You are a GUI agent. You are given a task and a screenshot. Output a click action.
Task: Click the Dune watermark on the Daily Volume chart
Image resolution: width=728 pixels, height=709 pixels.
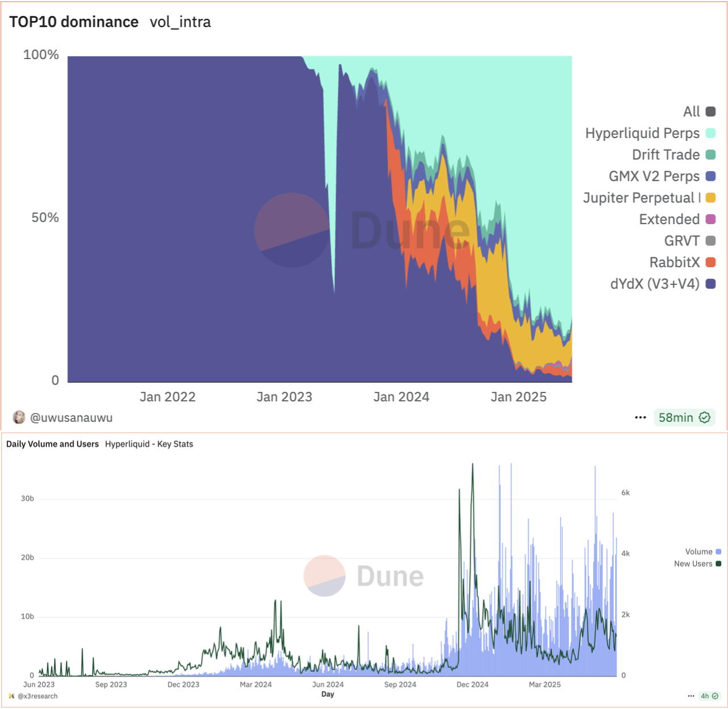(364, 576)
